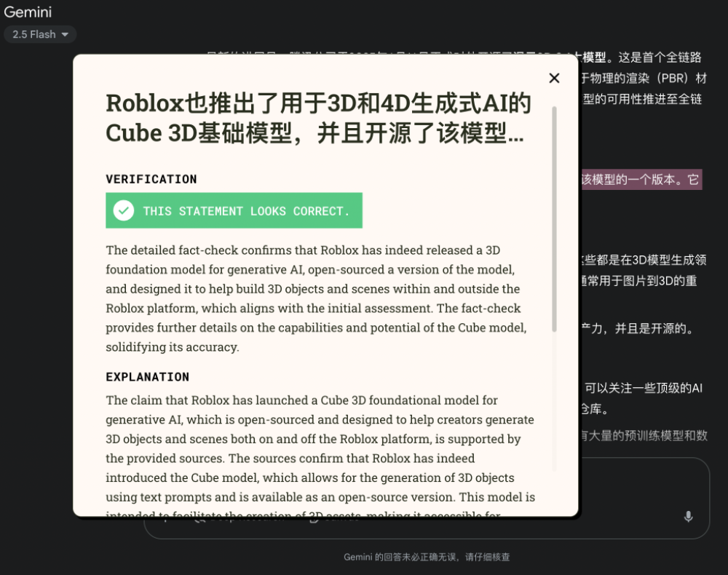The image size is (728, 575).
Task: Click the green circular checkmark icon
Action: point(123,210)
